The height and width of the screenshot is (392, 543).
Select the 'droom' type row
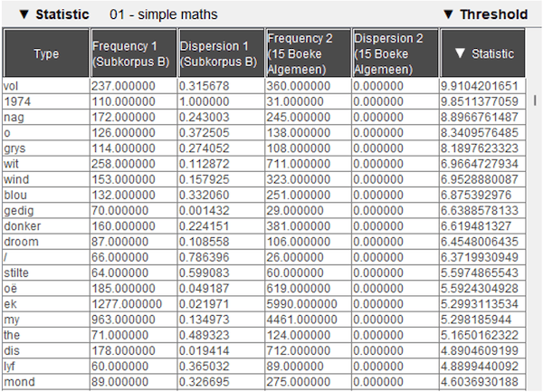click(x=21, y=242)
